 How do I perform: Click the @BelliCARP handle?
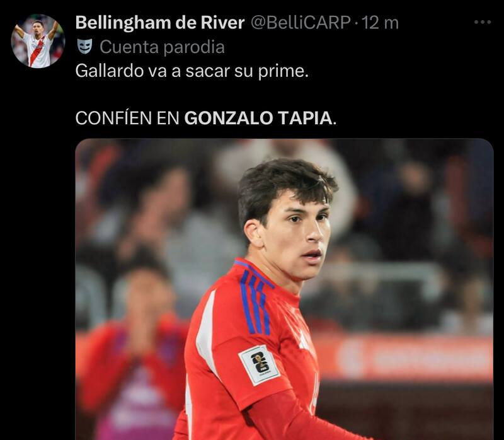(x=301, y=23)
